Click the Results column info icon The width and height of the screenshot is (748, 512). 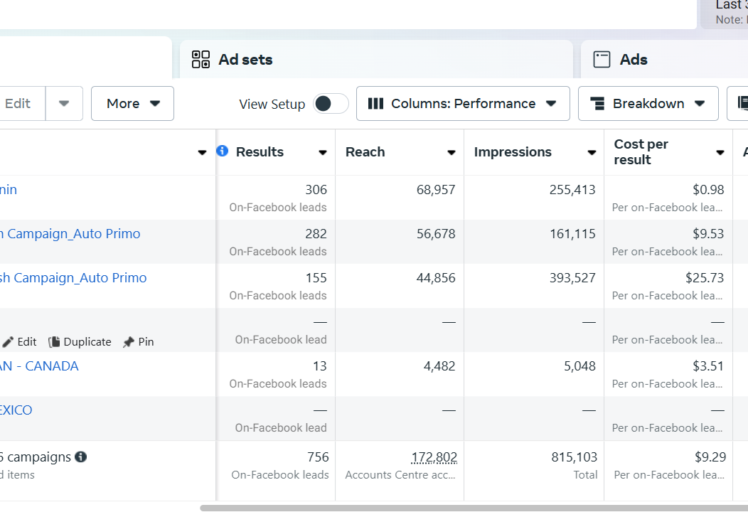[x=222, y=151]
